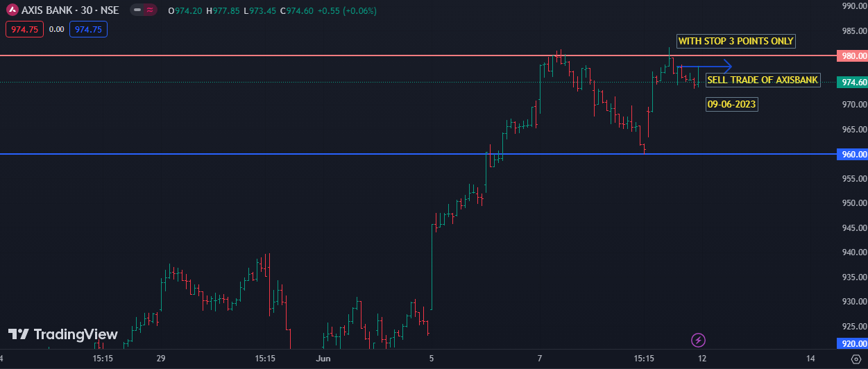Click the 935.00 price scale label
Viewport: 868px width, 369px height.
coord(854,277)
